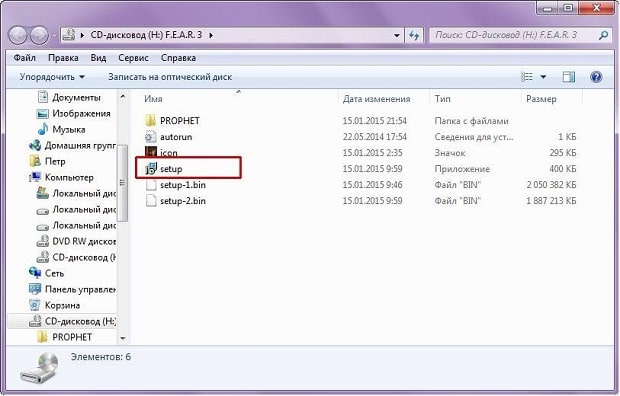This screenshot has height=396, width=620.
Task: Refresh the folder with the refresh button
Action: 414,35
